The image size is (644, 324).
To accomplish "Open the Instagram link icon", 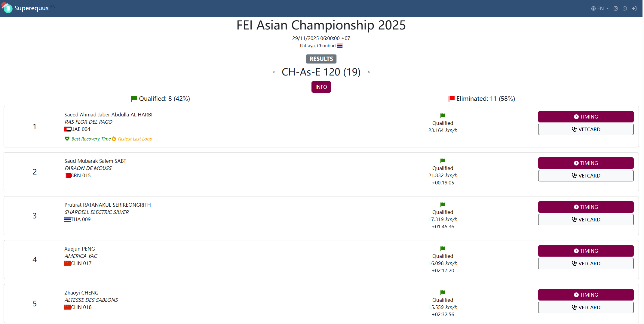I will click(616, 8).
